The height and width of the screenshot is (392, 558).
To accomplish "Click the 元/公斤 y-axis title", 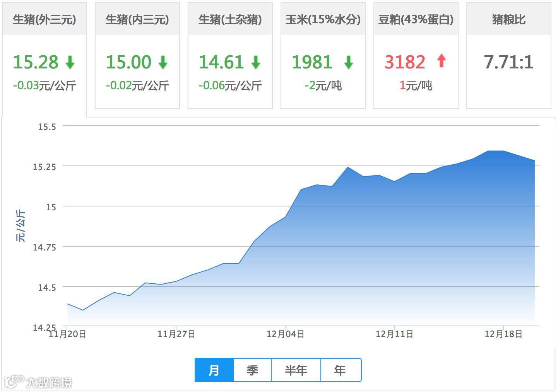I will [21, 226].
